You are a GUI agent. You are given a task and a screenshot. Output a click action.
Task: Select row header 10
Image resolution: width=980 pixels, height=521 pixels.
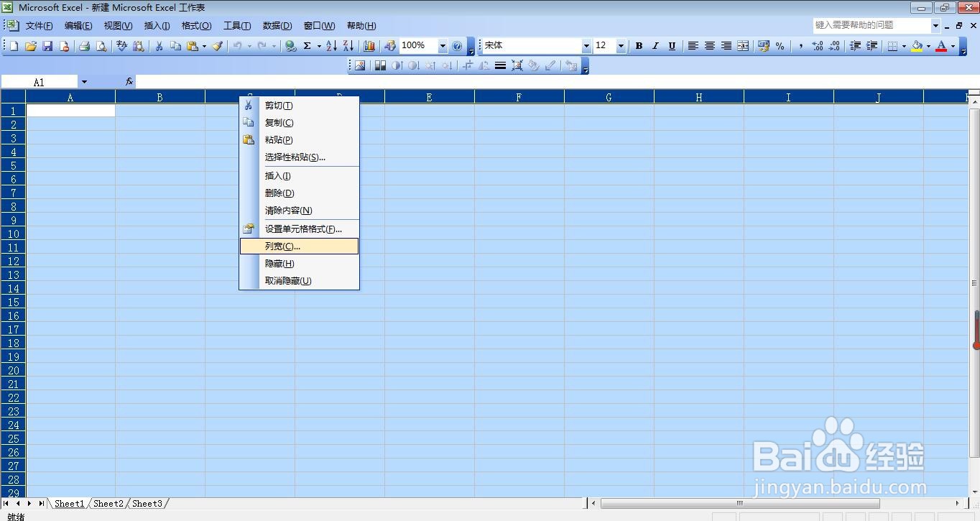(13, 234)
